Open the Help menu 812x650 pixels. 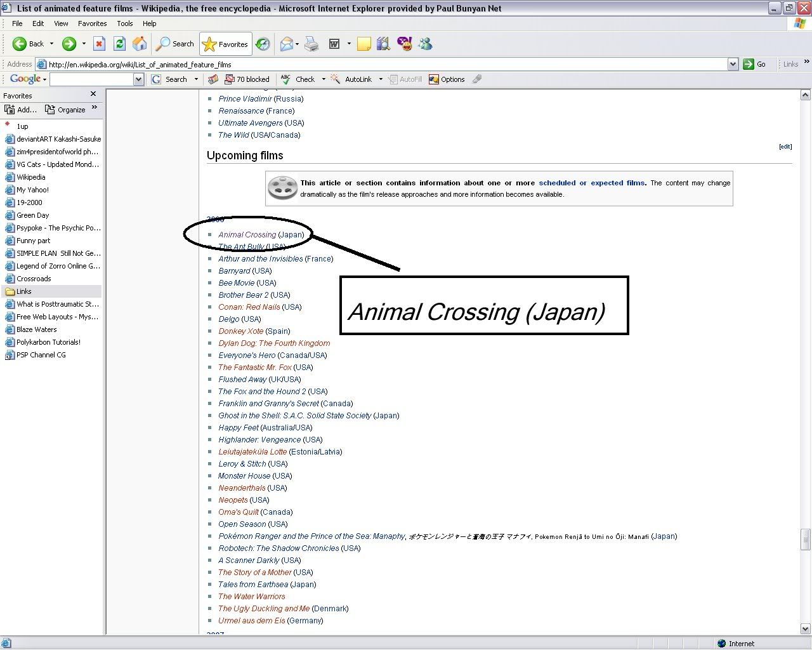click(150, 23)
